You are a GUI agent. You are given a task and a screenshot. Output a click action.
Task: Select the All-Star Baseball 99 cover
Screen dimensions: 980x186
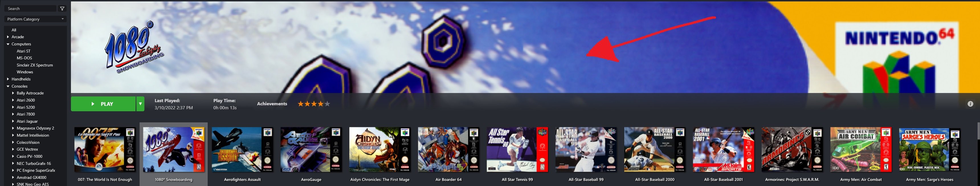point(586,149)
